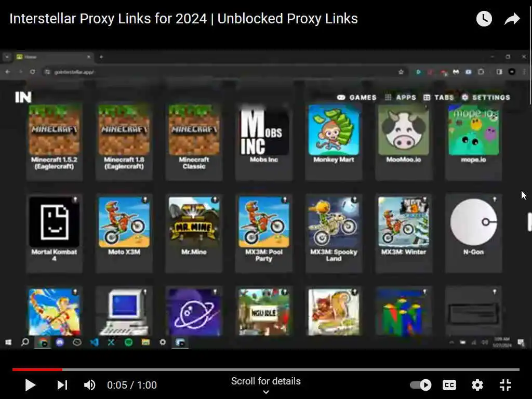Pin the N-Gon tile
The image size is (532, 399).
495,199
